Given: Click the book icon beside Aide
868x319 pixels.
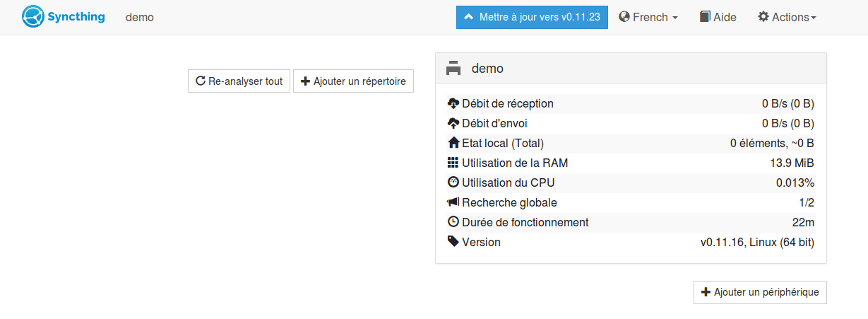Looking at the screenshot, I should [705, 17].
